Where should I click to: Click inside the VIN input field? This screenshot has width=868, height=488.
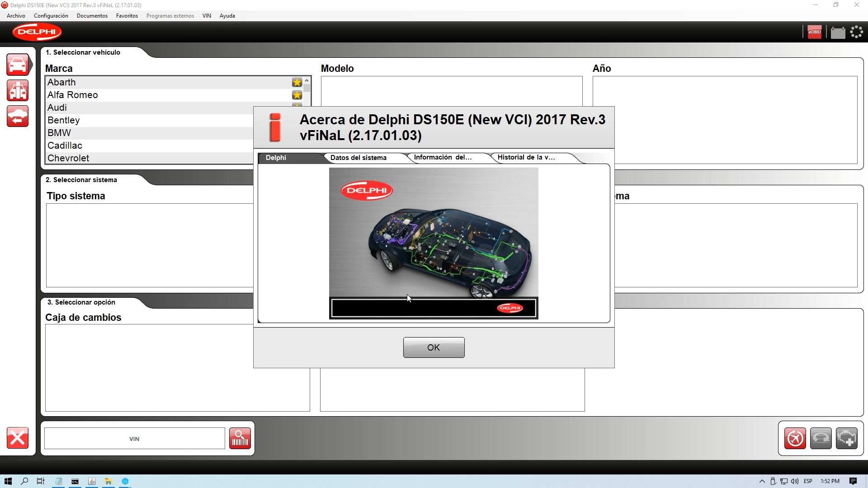134,438
